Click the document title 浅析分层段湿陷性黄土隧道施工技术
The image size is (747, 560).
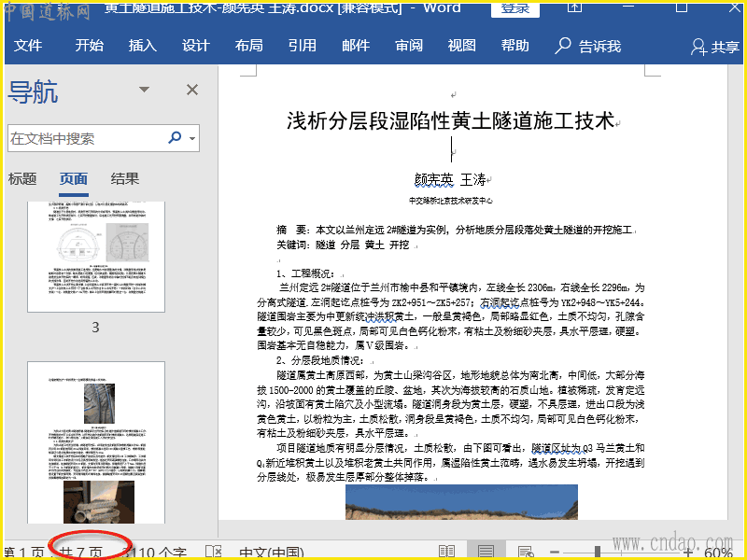(451, 120)
